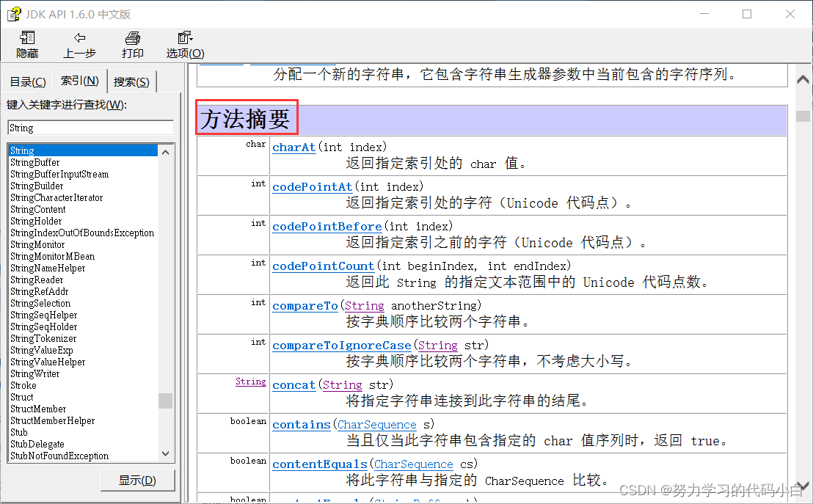
Task: Select Stroke index entry
Action: 23,385
